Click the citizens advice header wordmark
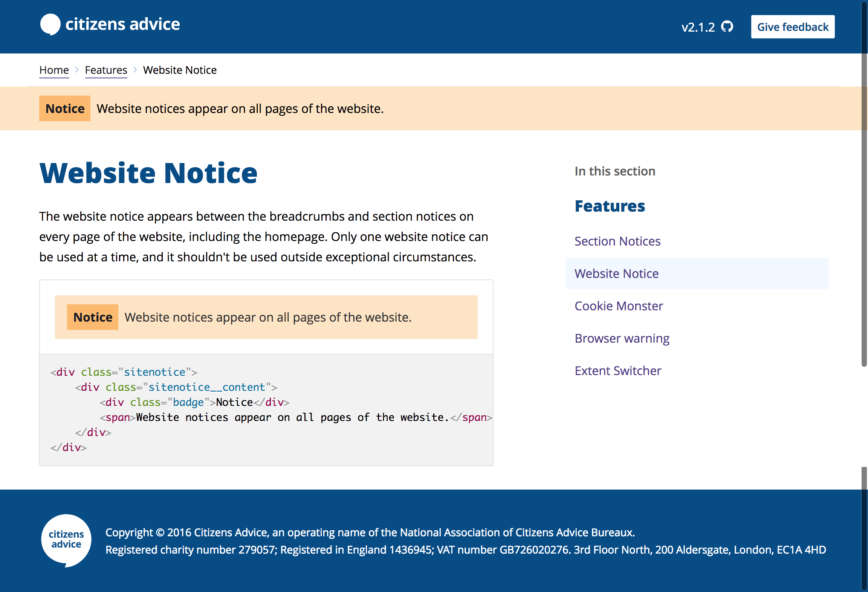 click(122, 24)
